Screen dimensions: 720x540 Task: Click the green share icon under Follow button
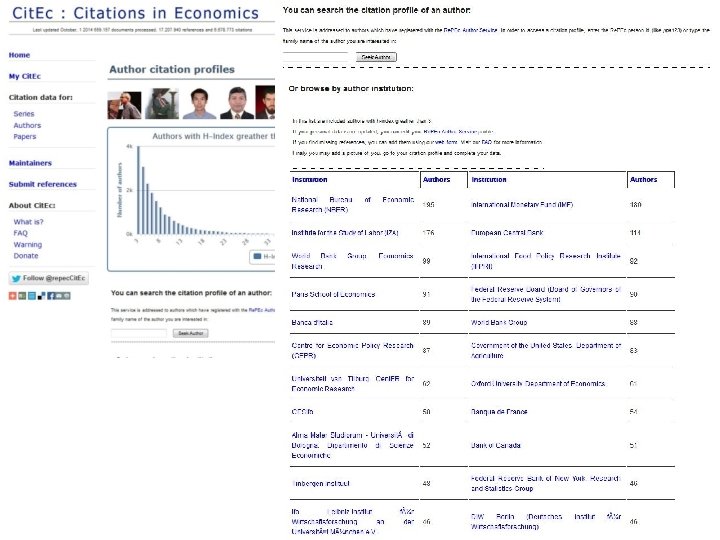[x=22, y=296]
